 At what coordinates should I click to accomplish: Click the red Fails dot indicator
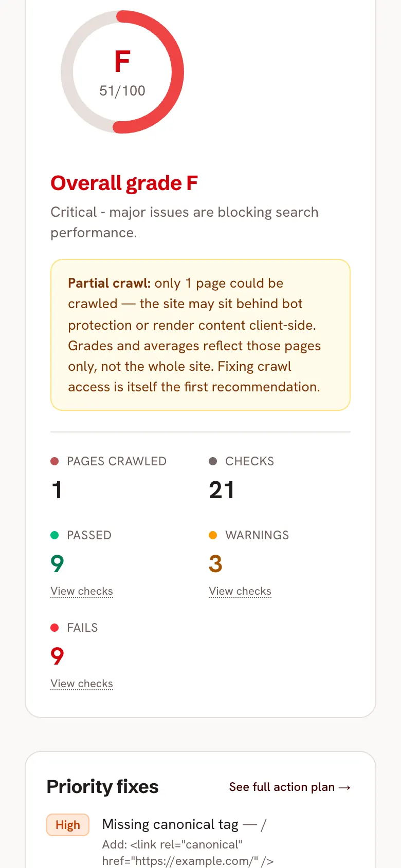(x=54, y=628)
